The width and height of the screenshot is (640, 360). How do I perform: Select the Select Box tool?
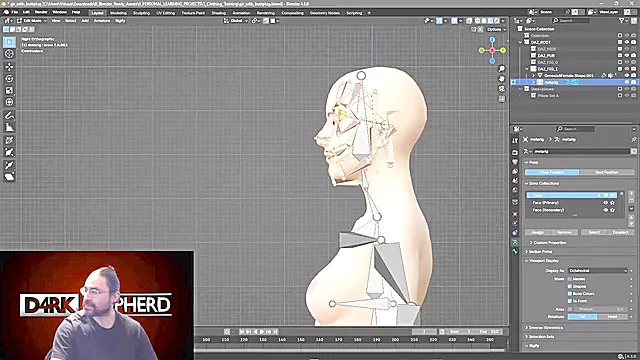[9, 42]
